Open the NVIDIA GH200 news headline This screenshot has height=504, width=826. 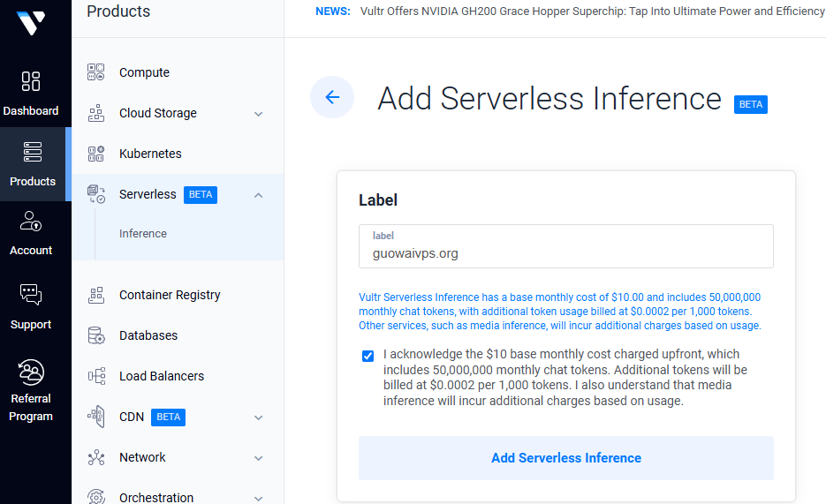coord(593,11)
